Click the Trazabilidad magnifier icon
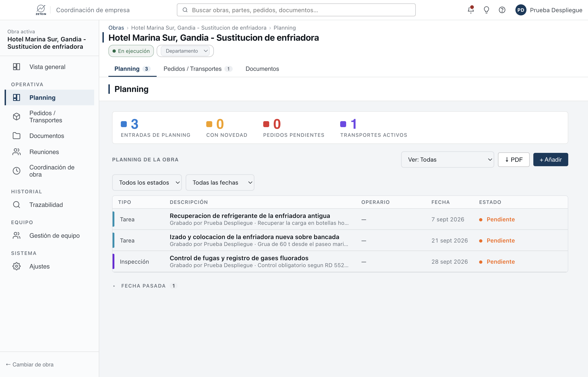This screenshot has width=588, height=377. 16,204
